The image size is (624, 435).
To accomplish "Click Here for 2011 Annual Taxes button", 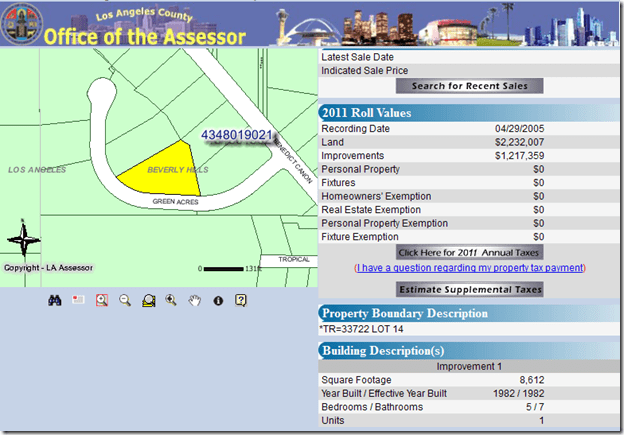I will click(x=469, y=252).
